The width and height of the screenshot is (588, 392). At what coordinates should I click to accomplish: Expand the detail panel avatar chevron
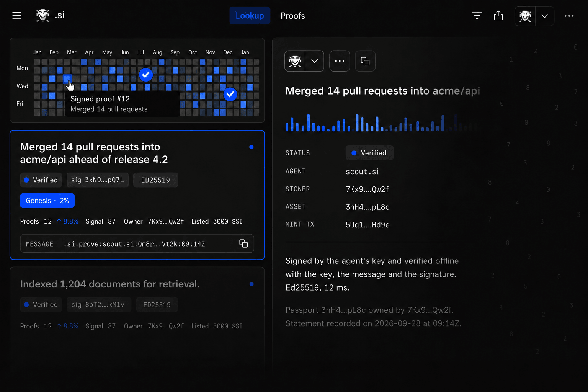315,61
